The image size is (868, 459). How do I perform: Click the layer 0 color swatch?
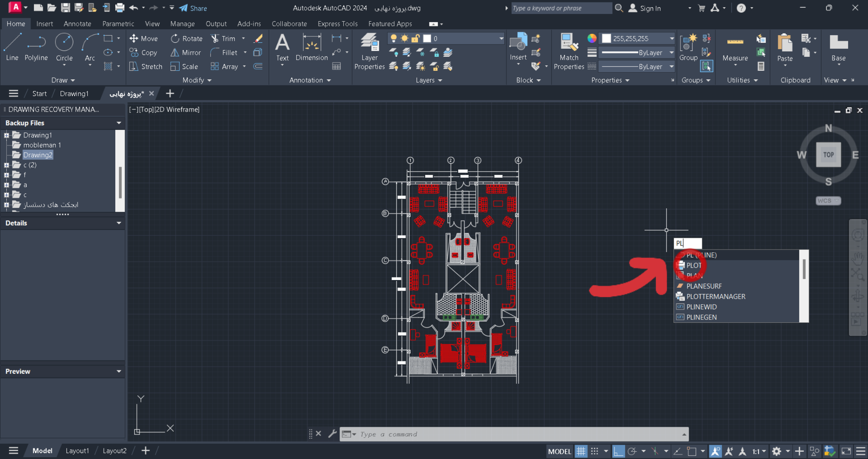click(x=427, y=39)
